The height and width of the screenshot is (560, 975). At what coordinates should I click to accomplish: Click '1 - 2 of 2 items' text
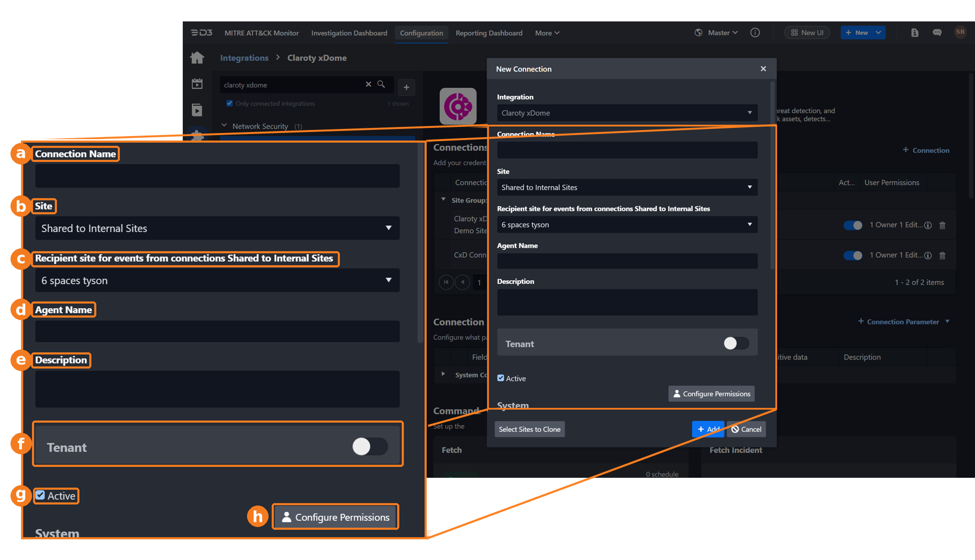[919, 282]
